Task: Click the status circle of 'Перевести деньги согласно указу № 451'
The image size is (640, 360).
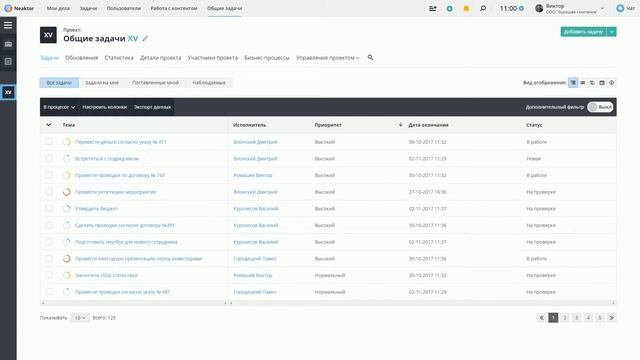Action: (67, 142)
